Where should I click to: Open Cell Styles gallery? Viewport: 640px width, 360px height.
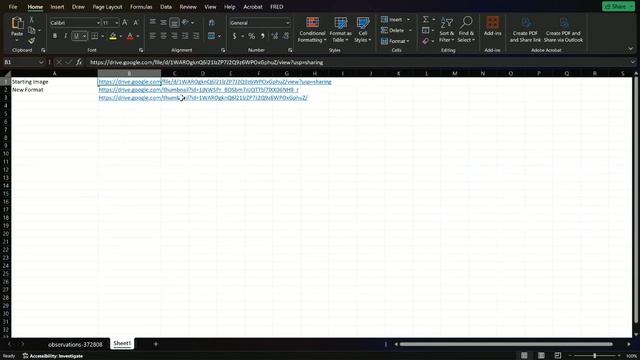(x=362, y=30)
